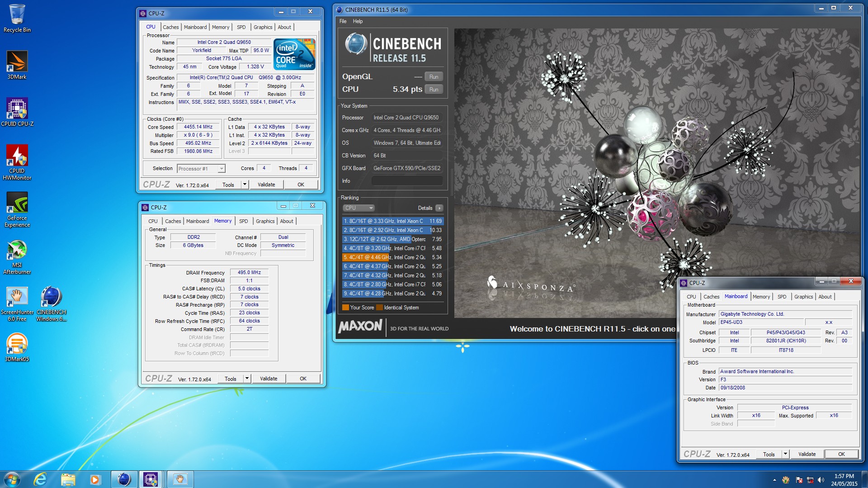Click the BIOS Date value 09/18/2008

pyautogui.click(x=785, y=388)
